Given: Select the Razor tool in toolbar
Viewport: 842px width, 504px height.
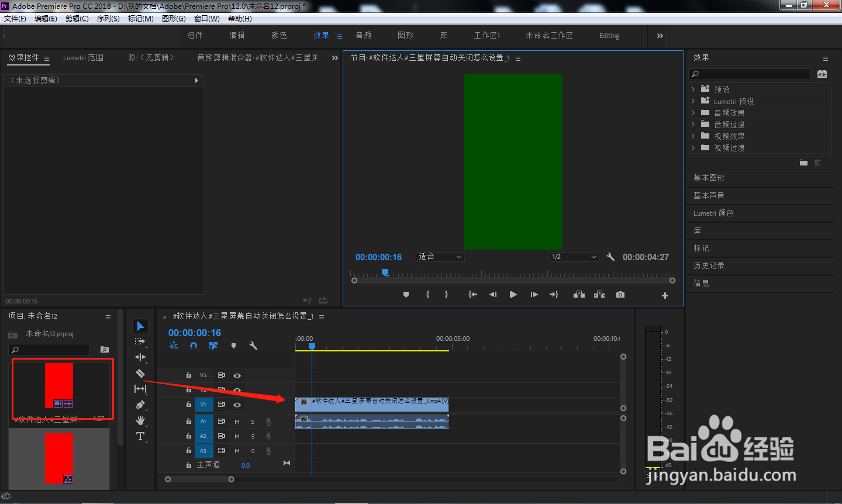Looking at the screenshot, I should 140,373.
